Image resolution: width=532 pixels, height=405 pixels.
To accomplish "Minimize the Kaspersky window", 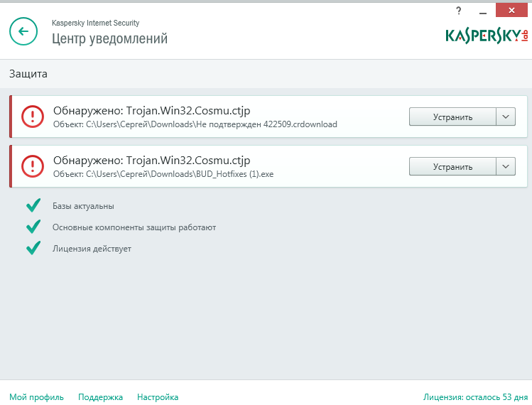I will (x=483, y=12).
